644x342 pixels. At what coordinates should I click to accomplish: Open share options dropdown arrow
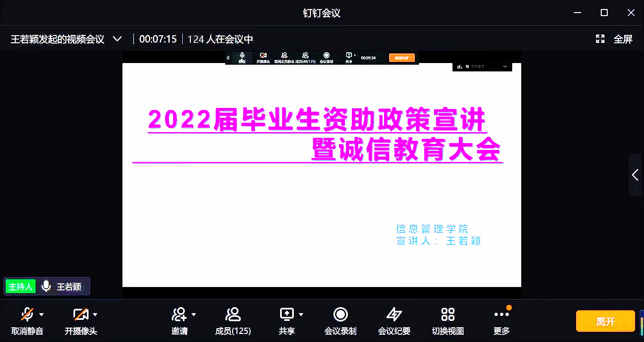click(301, 315)
